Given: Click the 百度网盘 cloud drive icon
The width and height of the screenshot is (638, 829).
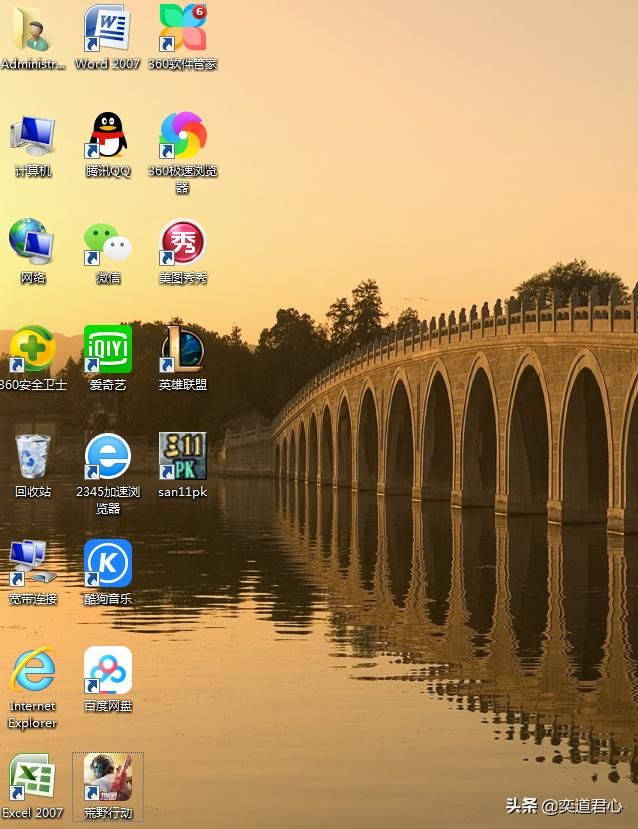Looking at the screenshot, I should click(x=107, y=671).
